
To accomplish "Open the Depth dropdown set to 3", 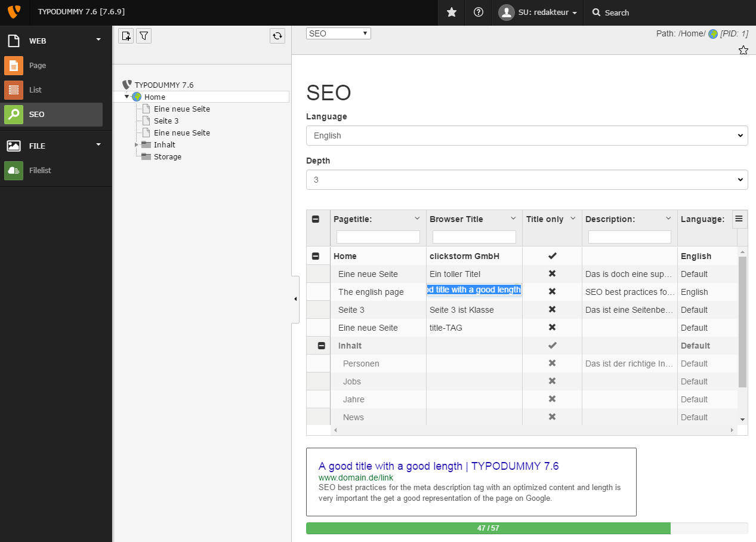I will [526, 180].
